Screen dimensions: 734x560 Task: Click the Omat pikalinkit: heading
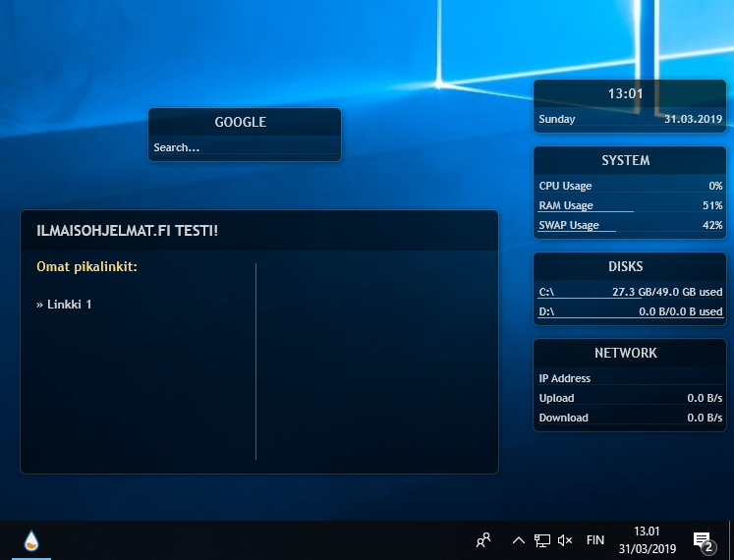[86, 267]
